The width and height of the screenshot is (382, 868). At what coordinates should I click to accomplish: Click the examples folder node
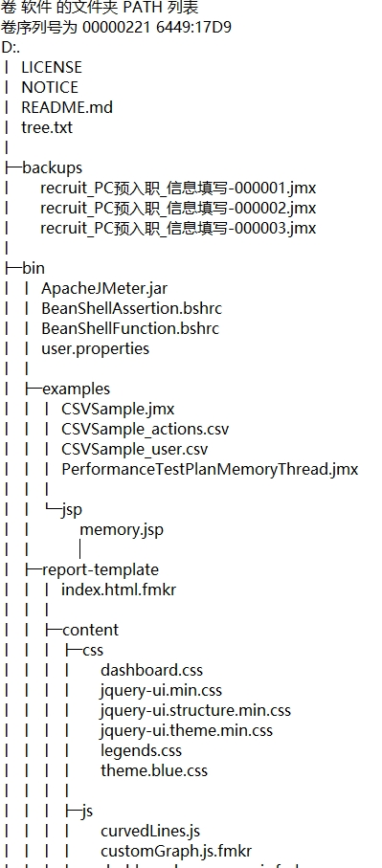[77, 389]
